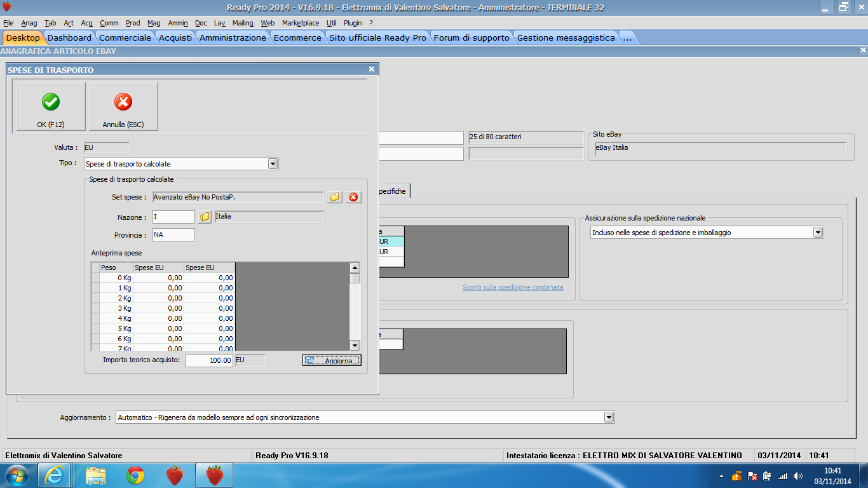Image resolution: width=868 pixels, height=488 pixels.
Task: Click the volume speaker tray icon
Action: (x=797, y=476)
